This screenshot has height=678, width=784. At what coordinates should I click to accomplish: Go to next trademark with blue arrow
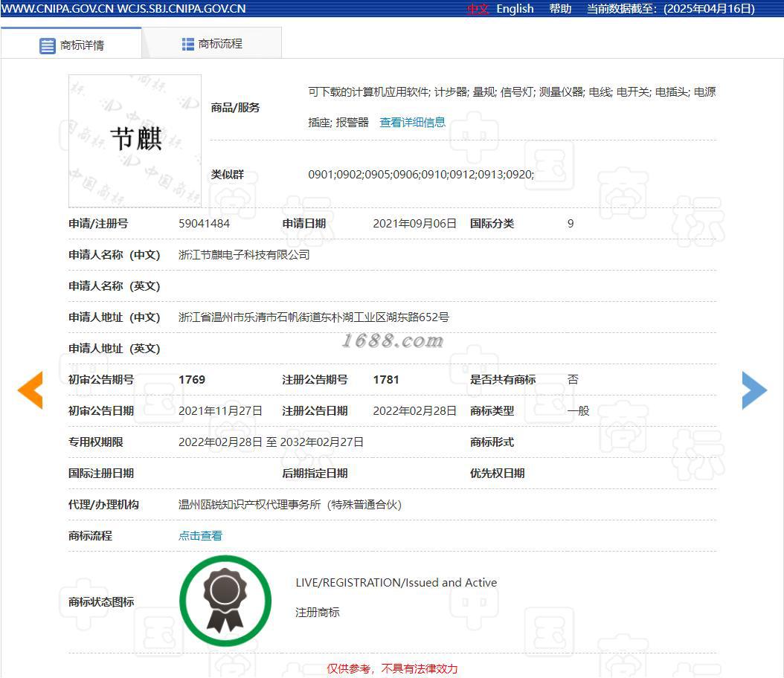(x=754, y=390)
